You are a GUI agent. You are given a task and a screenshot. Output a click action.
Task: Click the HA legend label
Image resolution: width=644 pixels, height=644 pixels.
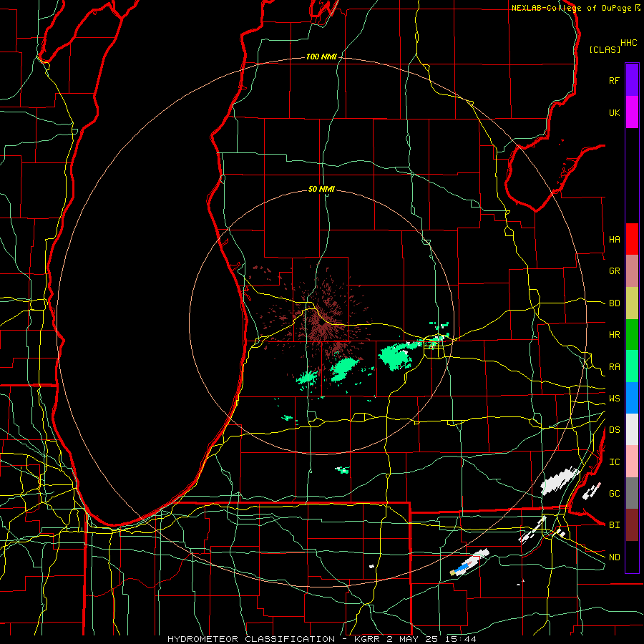[x=614, y=239]
